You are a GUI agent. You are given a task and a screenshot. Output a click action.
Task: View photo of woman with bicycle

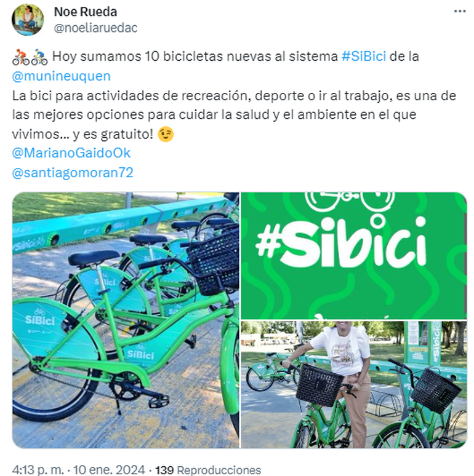[354, 384]
